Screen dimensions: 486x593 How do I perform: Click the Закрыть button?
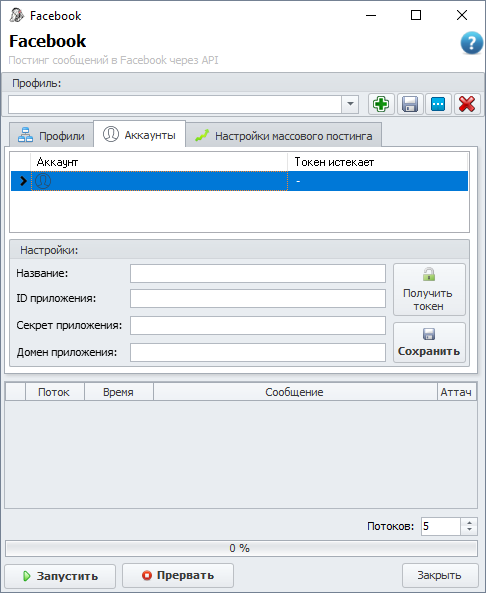tap(440, 575)
